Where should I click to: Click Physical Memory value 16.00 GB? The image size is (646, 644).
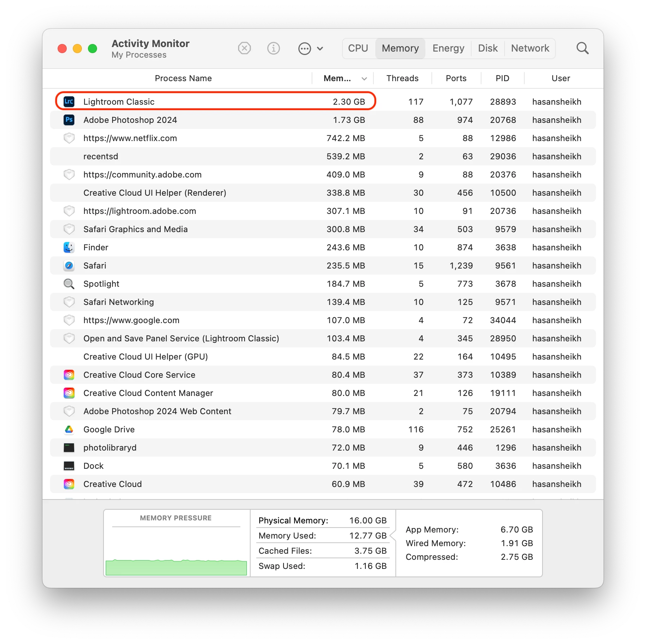pos(368,520)
